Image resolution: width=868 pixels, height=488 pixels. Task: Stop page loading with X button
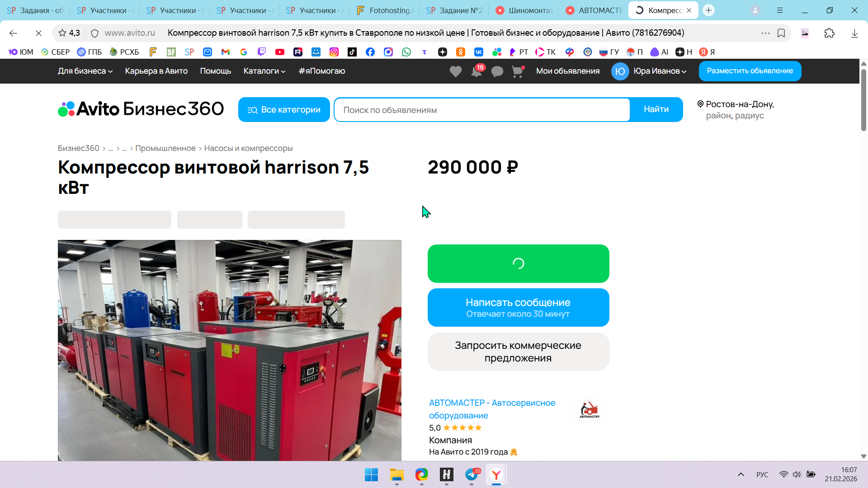[x=38, y=33]
